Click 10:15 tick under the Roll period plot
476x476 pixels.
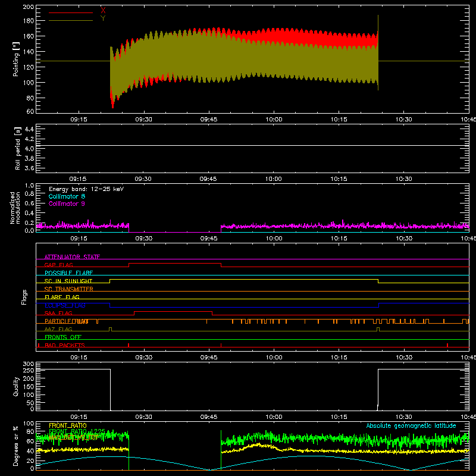[339, 179]
